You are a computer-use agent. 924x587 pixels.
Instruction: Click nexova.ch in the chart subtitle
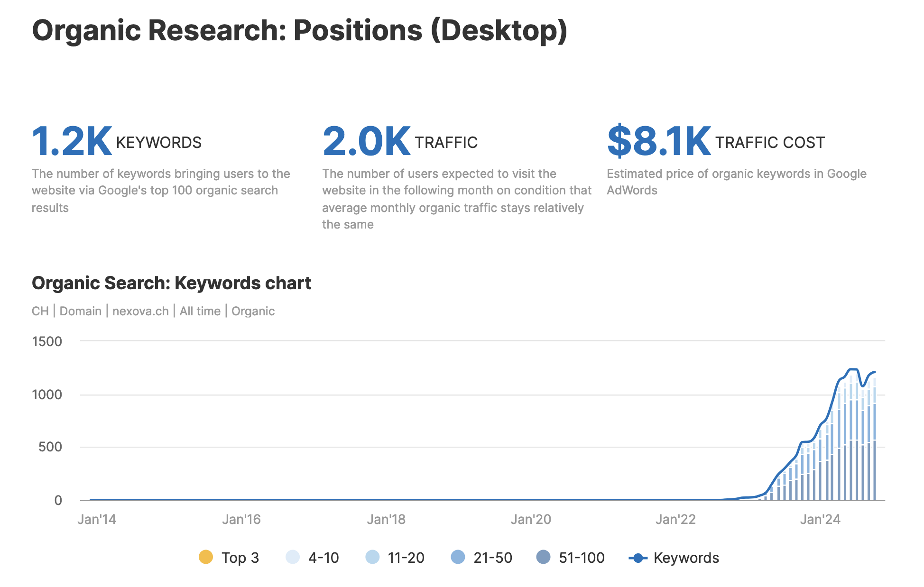click(140, 311)
